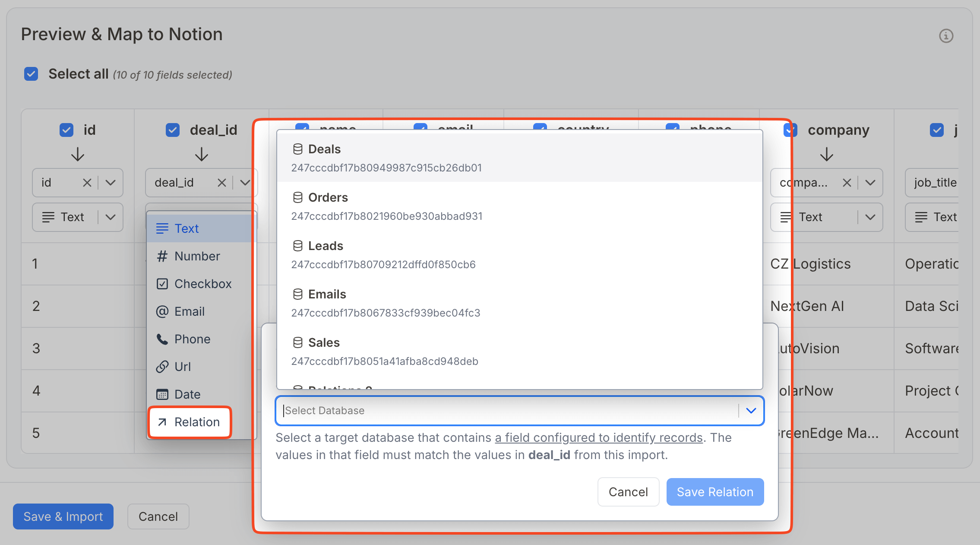The width and height of the screenshot is (980, 545).
Task: Uncheck the id column checkbox
Action: (66, 130)
